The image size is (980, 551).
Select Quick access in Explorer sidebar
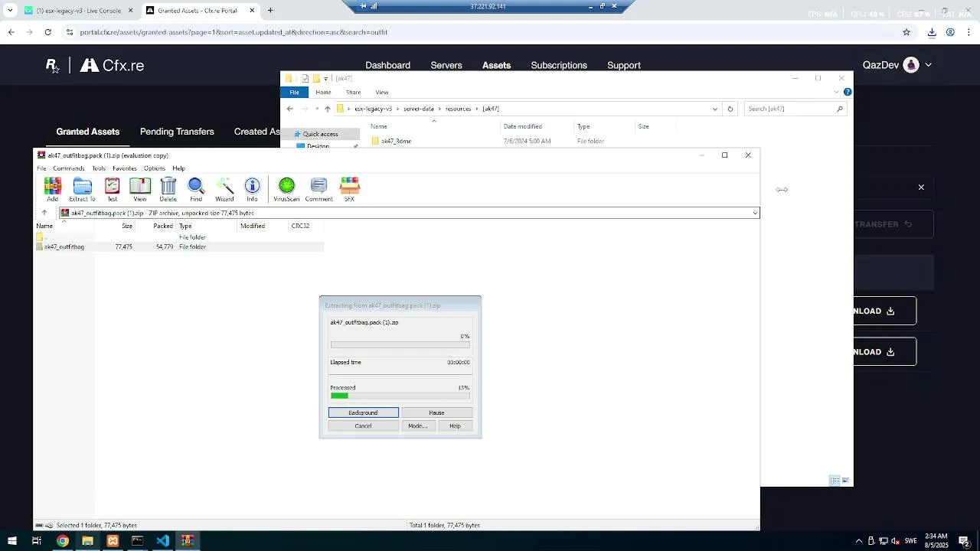coord(320,134)
